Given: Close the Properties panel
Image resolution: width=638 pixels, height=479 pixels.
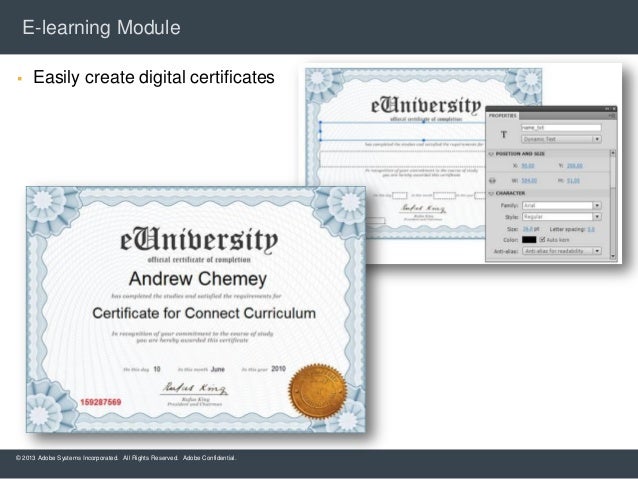Looking at the screenshot, I should (x=614, y=109).
